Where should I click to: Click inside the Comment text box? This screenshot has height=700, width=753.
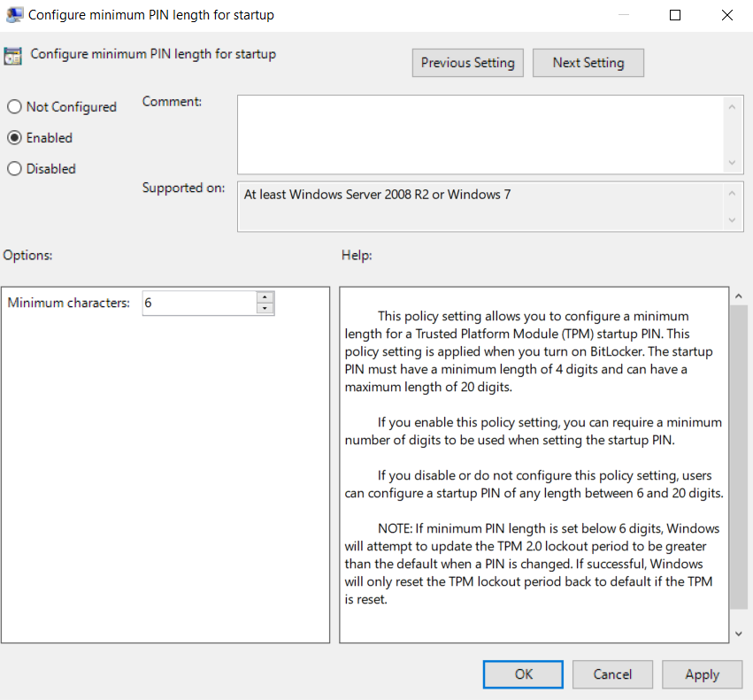click(x=478, y=133)
